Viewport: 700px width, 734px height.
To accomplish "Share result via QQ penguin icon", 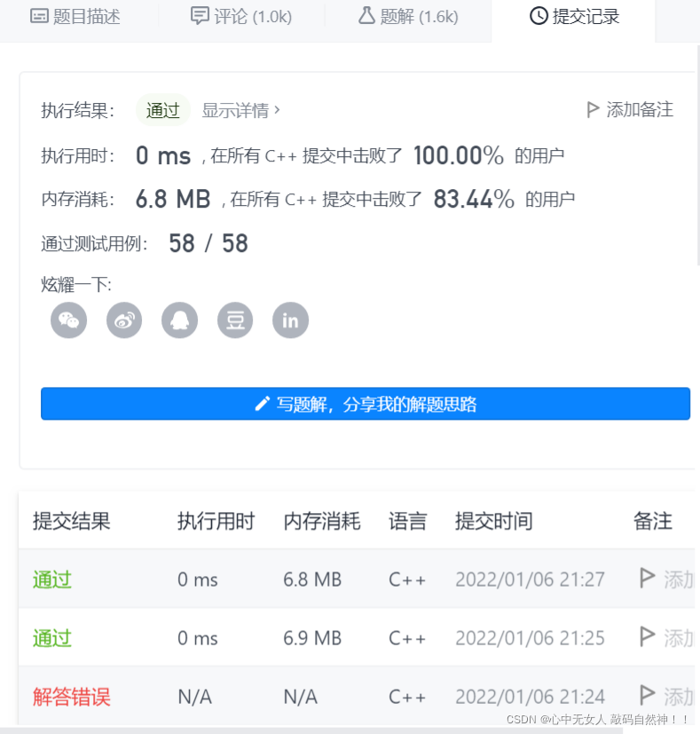I will [x=180, y=320].
